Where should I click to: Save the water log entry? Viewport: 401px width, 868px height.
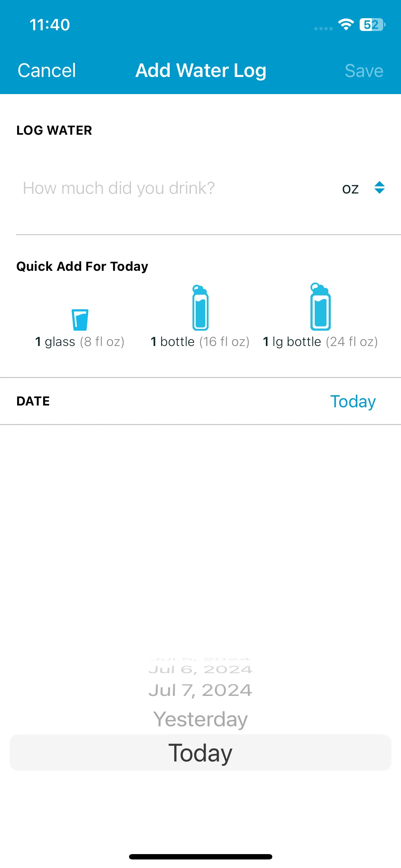pyautogui.click(x=364, y=71)
